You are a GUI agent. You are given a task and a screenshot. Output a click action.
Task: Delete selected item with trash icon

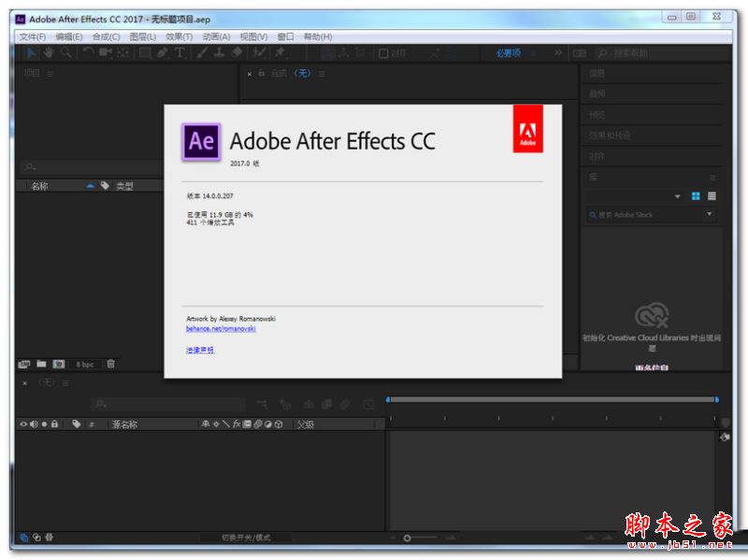click(x=110, y=364)
